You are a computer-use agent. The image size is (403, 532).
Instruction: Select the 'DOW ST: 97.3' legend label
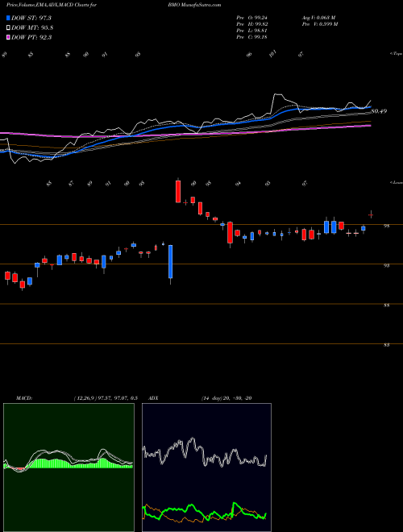click(x=31, y=18)
